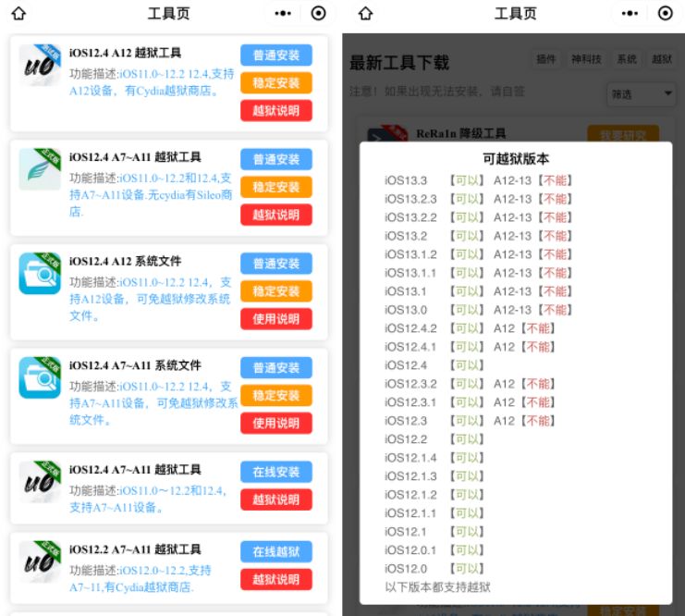Click 稳定安装 for iOS12.4 A12 越狱工具

(276, 82)
